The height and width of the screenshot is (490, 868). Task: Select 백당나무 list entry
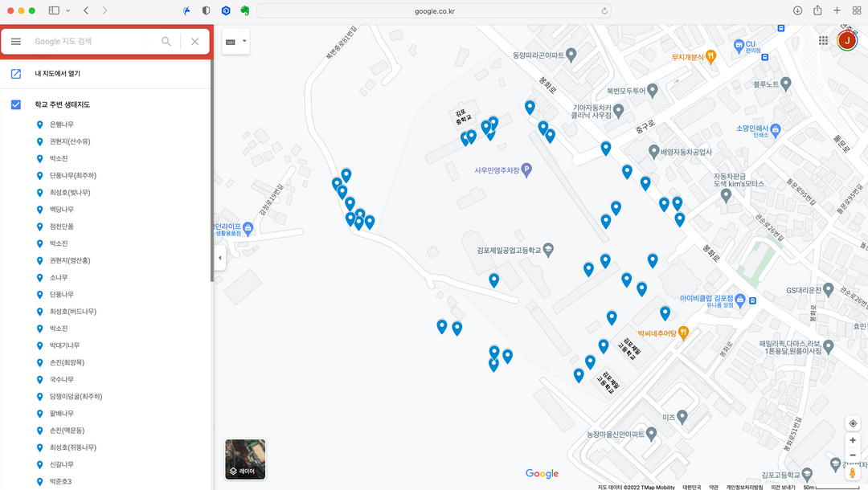[x=61, y=210]
